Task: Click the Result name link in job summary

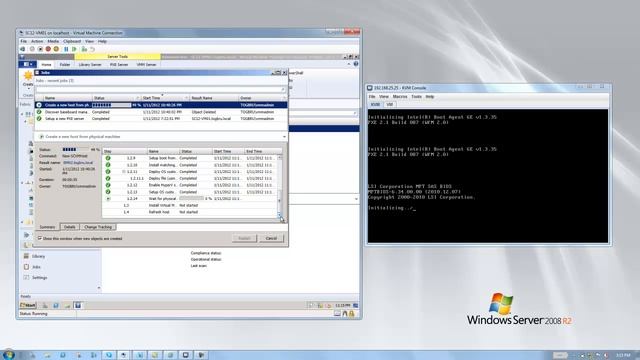Action: pyautogui.click(x=78, y=162)
